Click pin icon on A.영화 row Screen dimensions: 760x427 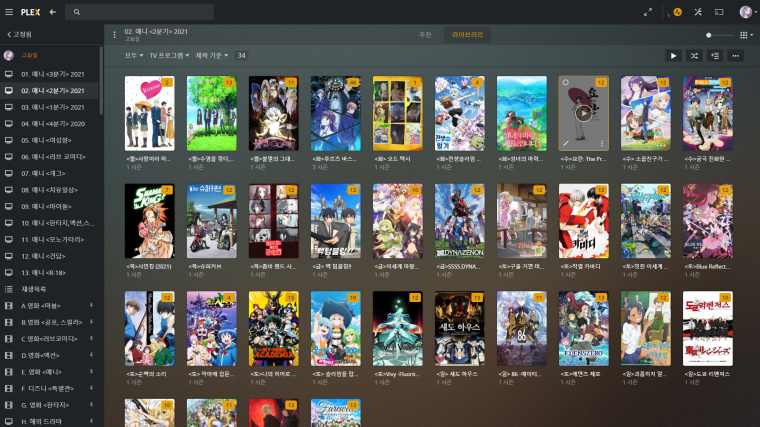click(91, 306)
